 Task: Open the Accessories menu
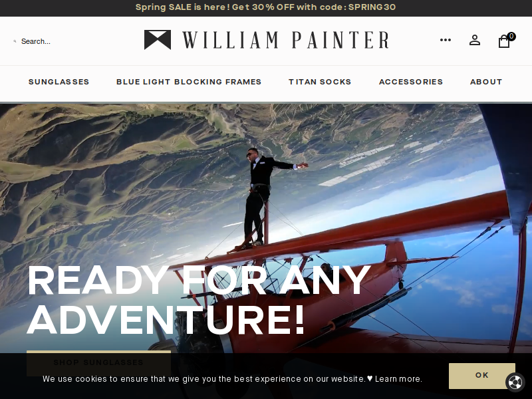[x=411, y=82]
